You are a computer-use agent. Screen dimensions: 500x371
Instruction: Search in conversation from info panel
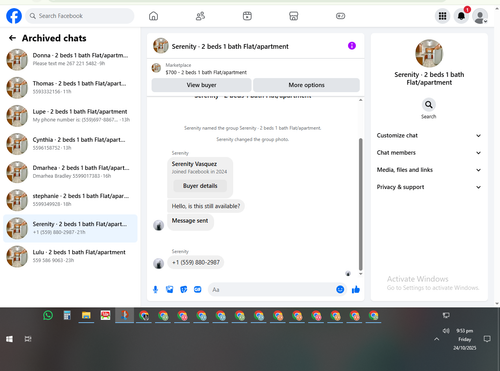(x=429, y=105)
